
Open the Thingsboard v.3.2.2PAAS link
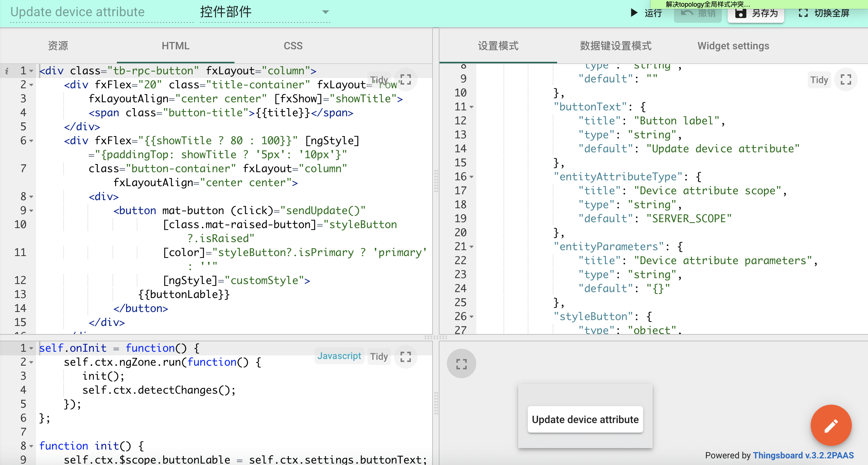tap(803, 455)
